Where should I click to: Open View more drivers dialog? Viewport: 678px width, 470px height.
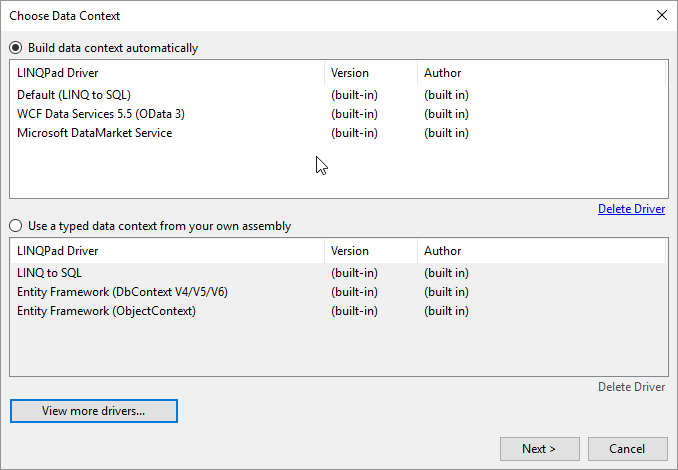pyautogui.click(x=93, y=411)
